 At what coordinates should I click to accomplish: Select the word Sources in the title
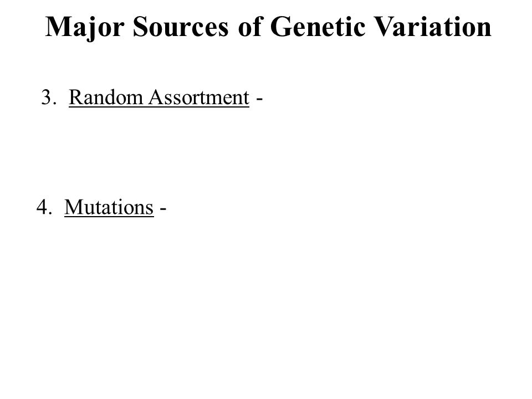pyautogui.click(x=181, y=27)
